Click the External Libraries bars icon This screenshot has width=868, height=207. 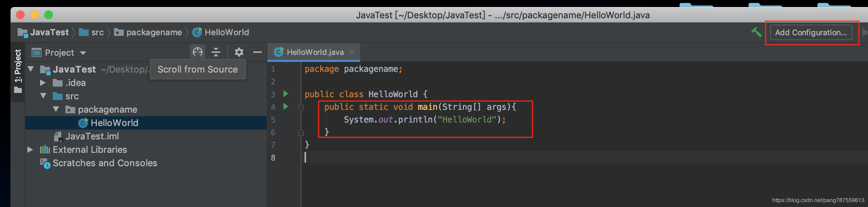pos(45,150)
